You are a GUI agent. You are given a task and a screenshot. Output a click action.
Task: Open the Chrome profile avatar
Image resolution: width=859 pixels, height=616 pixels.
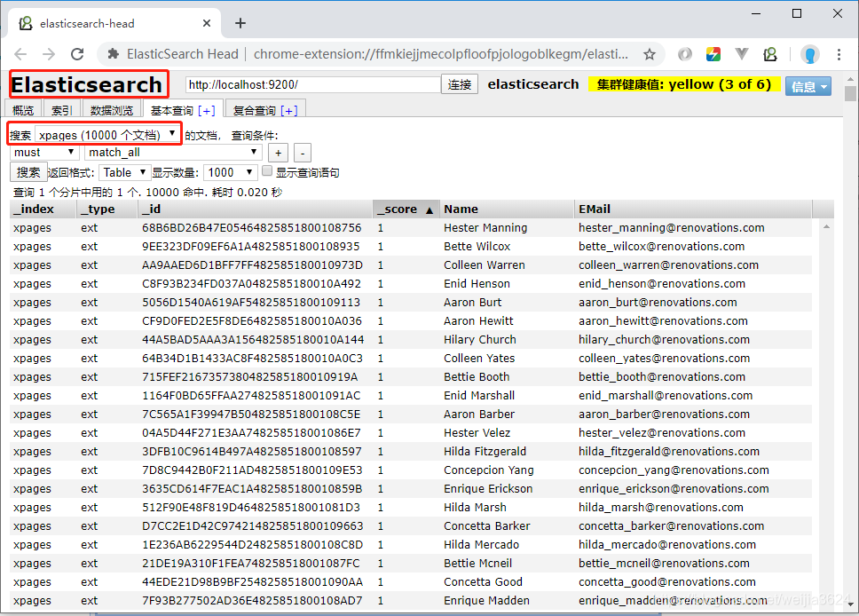pos(809,54)
